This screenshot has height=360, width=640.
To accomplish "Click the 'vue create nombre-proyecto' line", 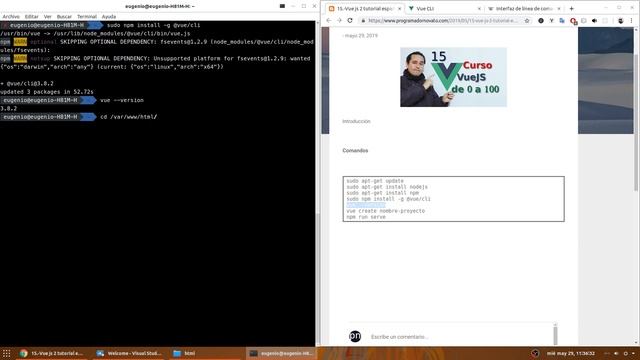I will pos(385,211).
